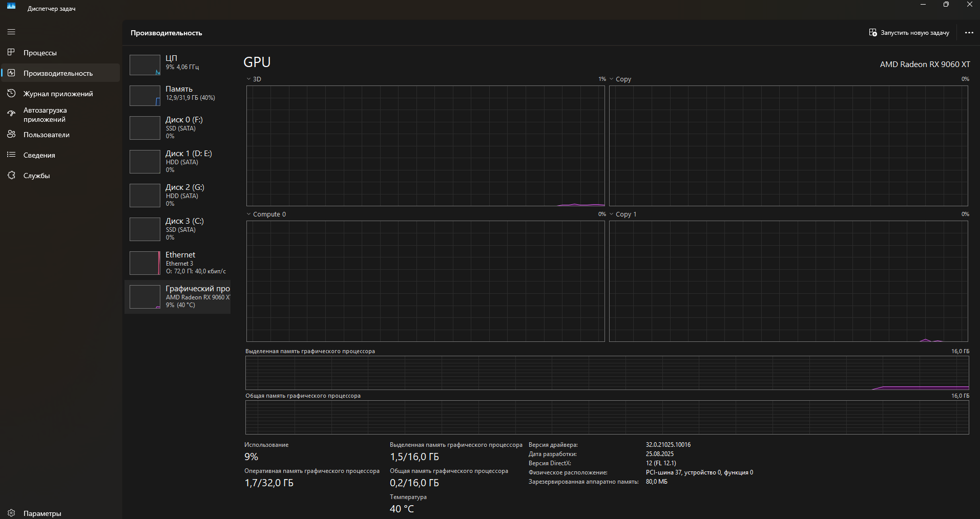Open the Сведения details list icon

tap(11, 155)
